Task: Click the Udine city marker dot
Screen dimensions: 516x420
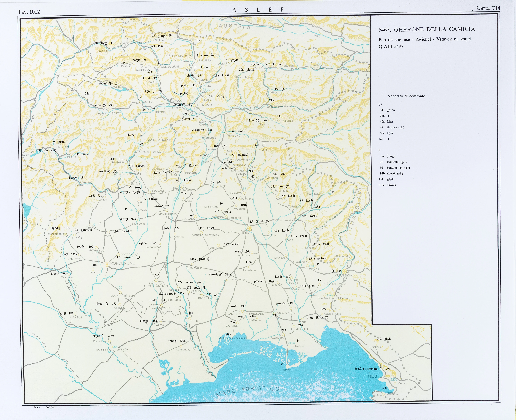Action: tap(250, 228)
